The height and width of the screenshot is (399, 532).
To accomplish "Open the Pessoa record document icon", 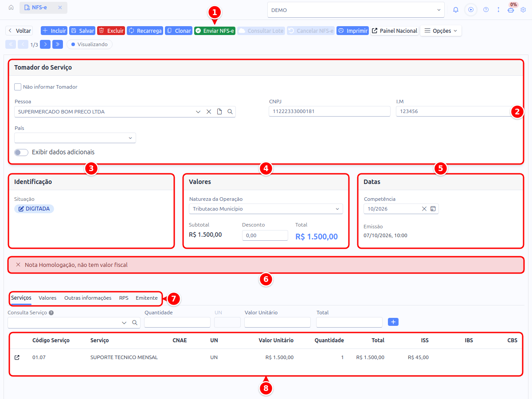I will click(x=219, y=112).
